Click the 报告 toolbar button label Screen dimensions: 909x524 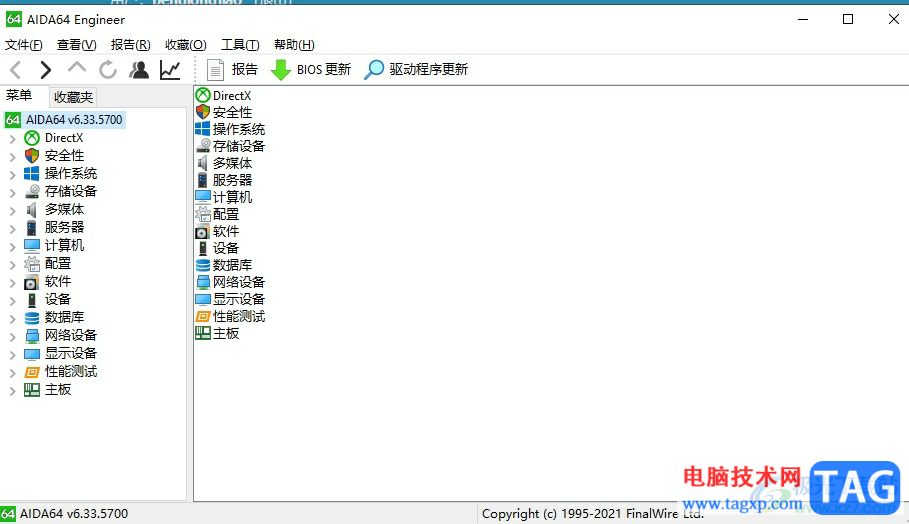245,70
